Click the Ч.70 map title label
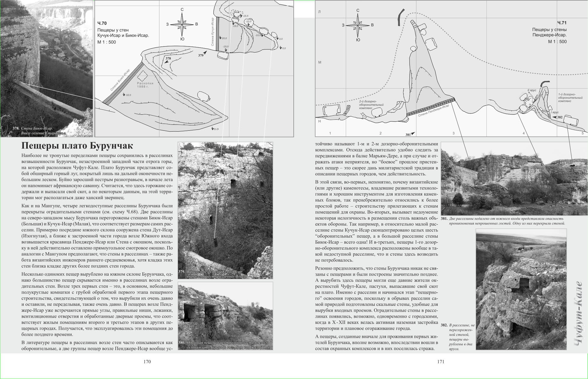The image size is (588, 379). pos(102,23)
